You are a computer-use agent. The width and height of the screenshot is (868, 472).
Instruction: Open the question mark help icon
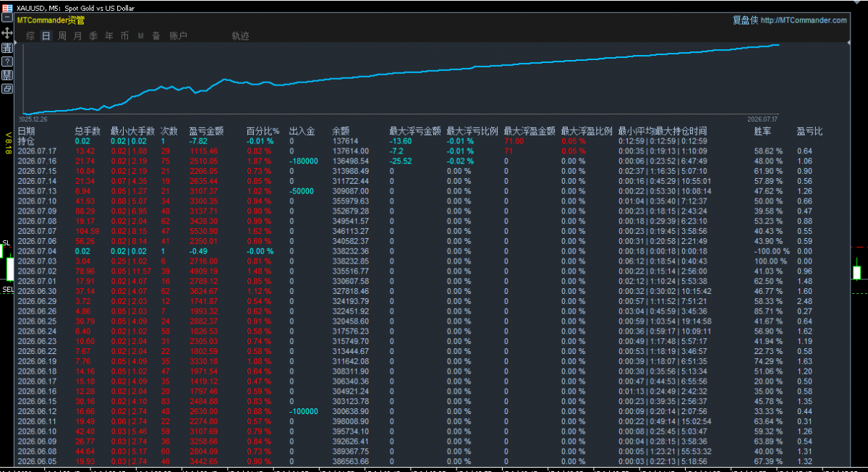[x=7, y=62]
